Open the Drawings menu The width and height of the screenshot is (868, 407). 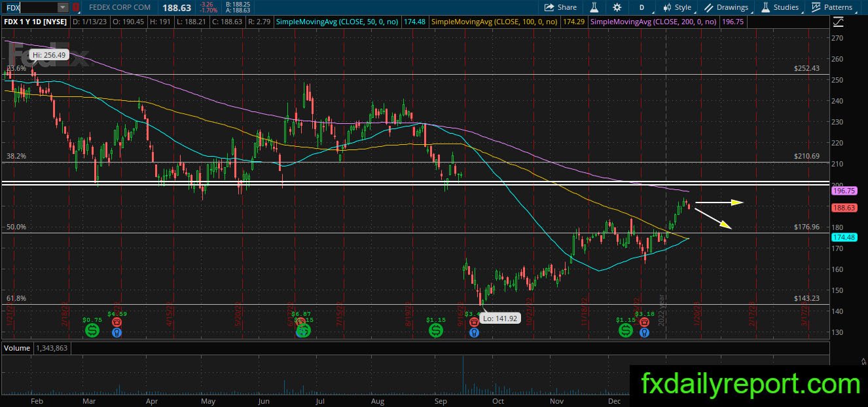(726, 7)
